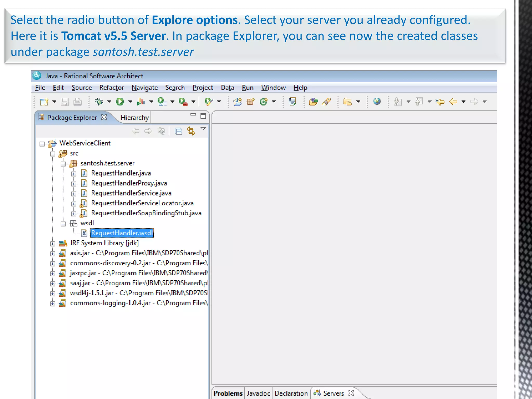This screenshot has width=532, height=399.
Task: Open the New wizard dropdown arrow
Action: tap(54, 102)
